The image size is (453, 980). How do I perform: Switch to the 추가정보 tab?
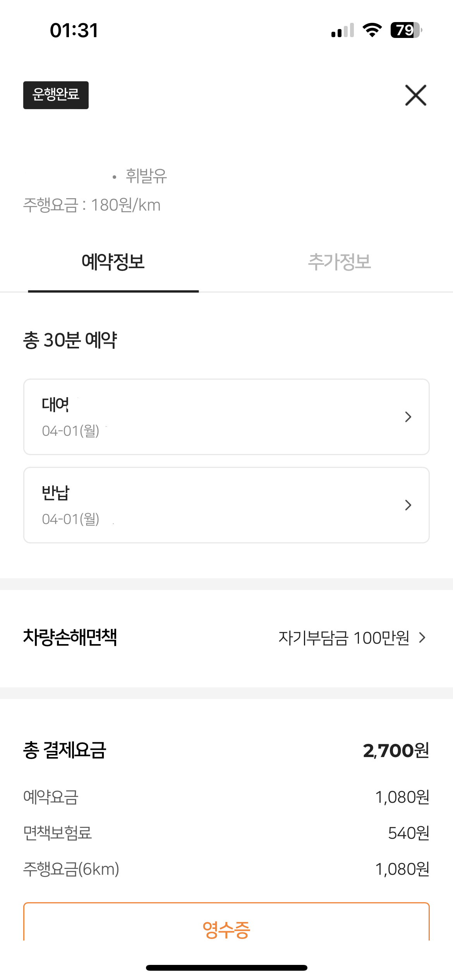[339, 262]
